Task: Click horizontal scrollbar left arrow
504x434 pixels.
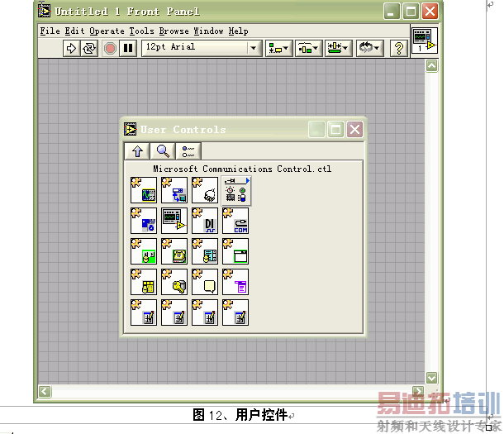Action: click(x=45, y=391)
